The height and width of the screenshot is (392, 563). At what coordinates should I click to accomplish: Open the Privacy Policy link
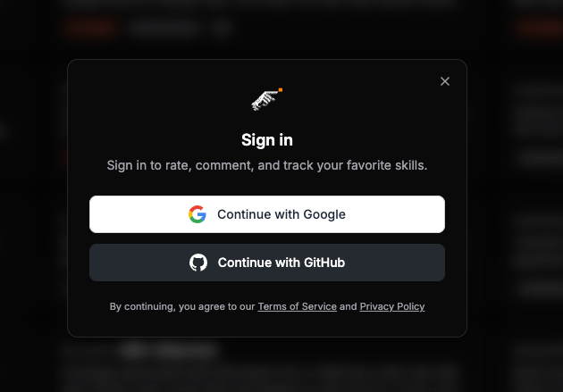coord(392,306)
